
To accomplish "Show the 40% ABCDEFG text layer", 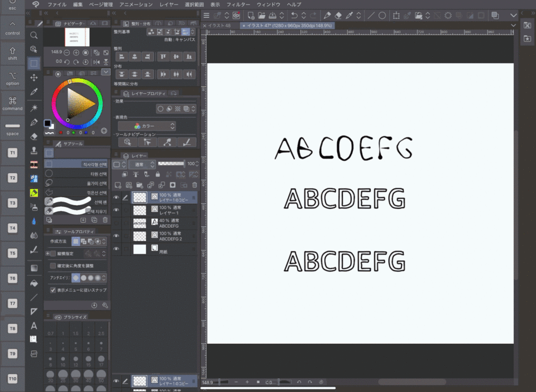I will (116, 223).
